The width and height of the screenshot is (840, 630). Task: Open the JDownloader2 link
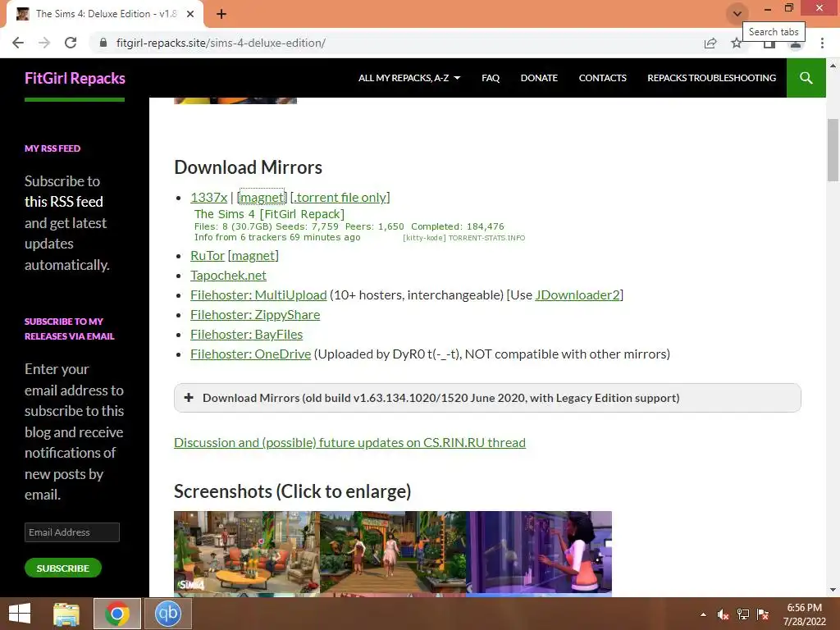(577, 295)
